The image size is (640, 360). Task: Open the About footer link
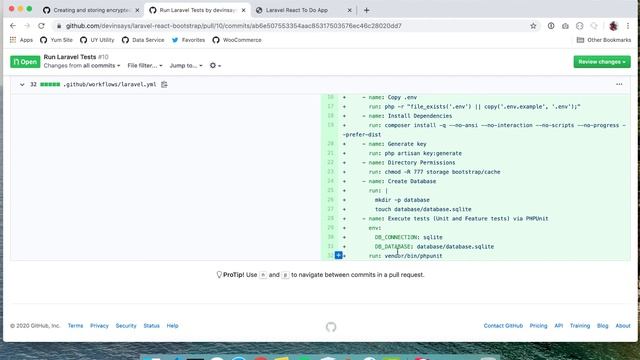(623, 326)
